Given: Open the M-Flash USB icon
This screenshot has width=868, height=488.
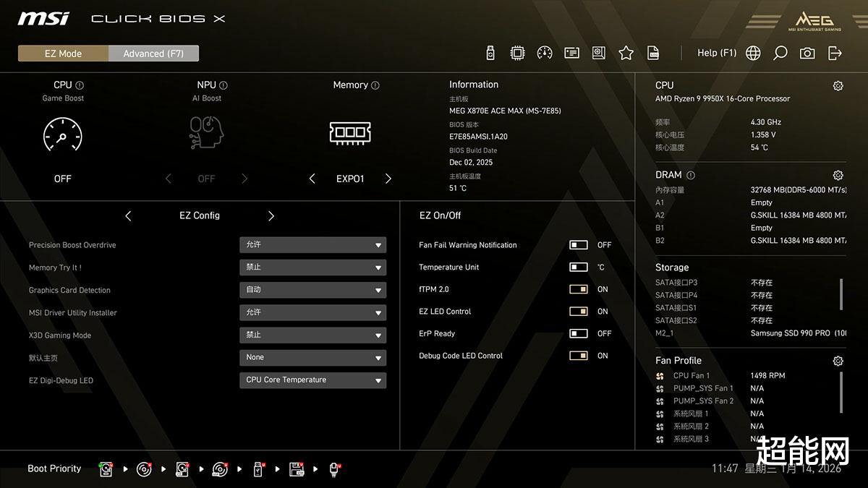Looking at the screenshot, I should [490, 53].
